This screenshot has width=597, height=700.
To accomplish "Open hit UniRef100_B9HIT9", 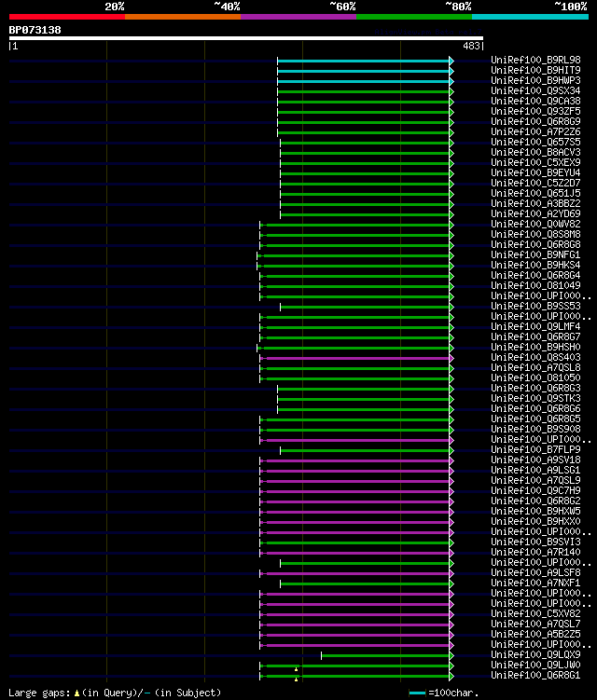I will 535,70.
